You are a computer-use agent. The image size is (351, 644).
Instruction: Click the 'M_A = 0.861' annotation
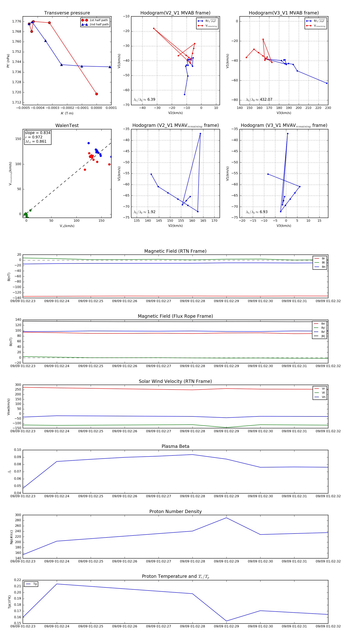(36, 141)
